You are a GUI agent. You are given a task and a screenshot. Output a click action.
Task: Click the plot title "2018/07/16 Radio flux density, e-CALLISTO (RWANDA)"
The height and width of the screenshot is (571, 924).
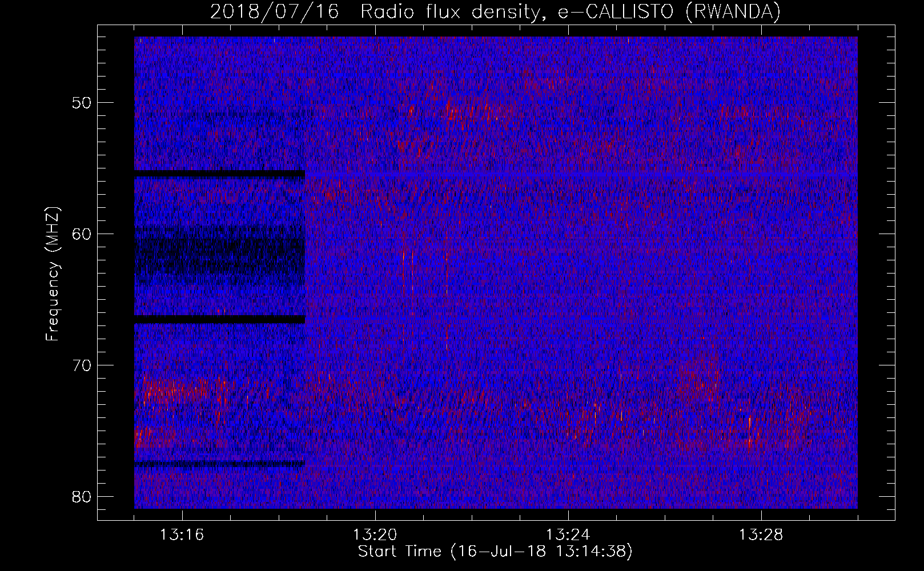coord(495,11)
